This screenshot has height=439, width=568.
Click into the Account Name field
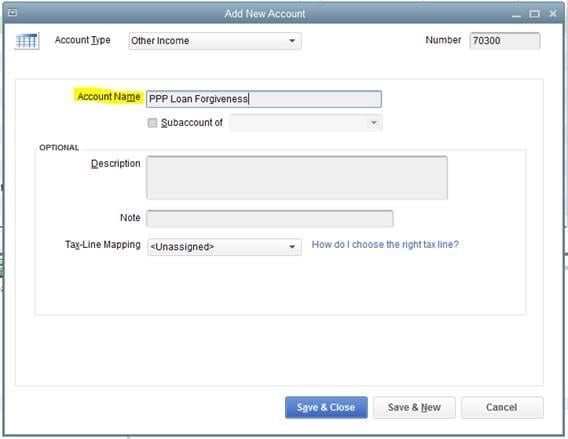[264, 99]
